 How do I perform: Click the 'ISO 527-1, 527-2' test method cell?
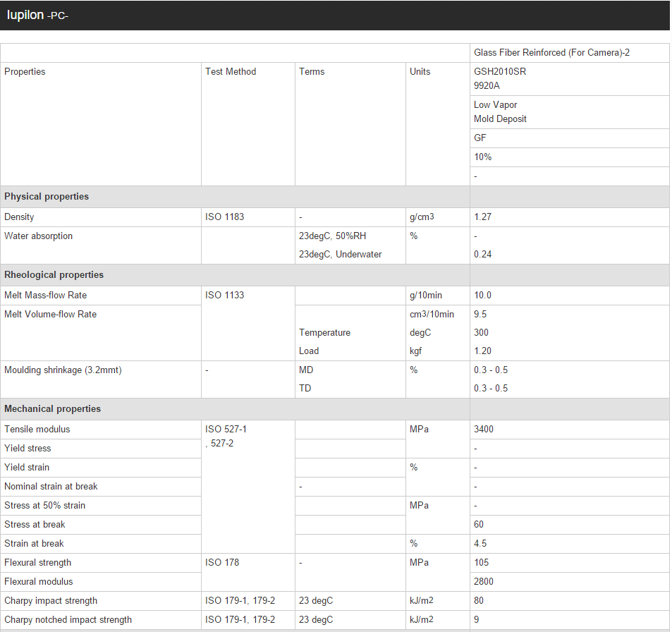tap(248, 487)
